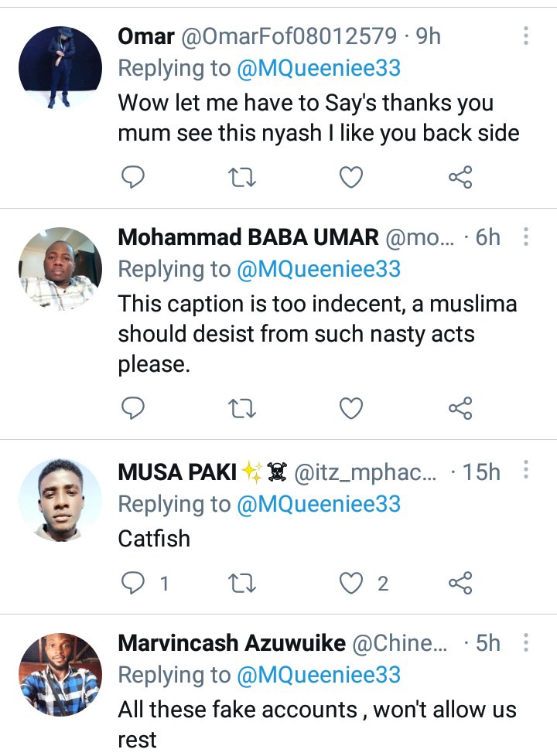Reply to MUSA PAKI's Catfish tweet
Screen dimensions: 557x756
(x=132, y=583)
